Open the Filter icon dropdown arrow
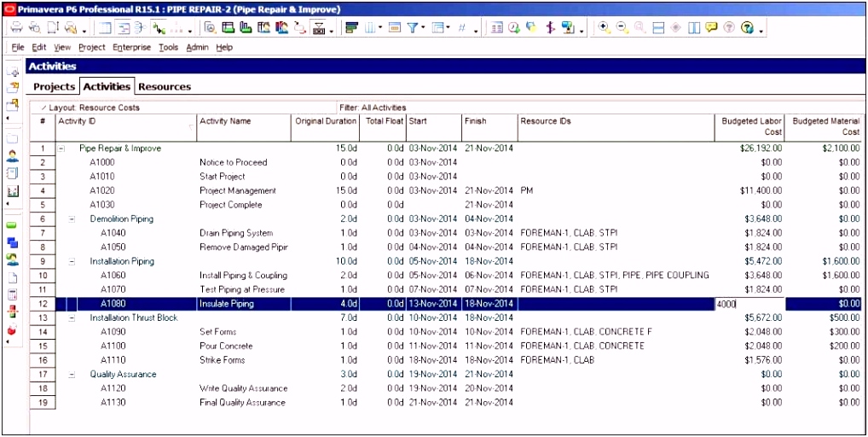The height and width of the screenshot is (437, 868). [423, 28]
